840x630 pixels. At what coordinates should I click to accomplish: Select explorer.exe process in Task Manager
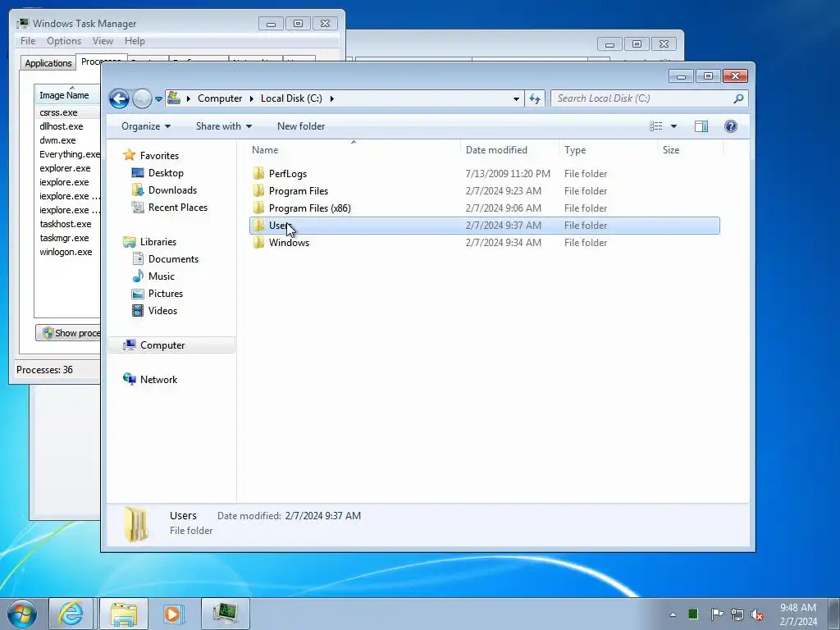tap(65, 168)
